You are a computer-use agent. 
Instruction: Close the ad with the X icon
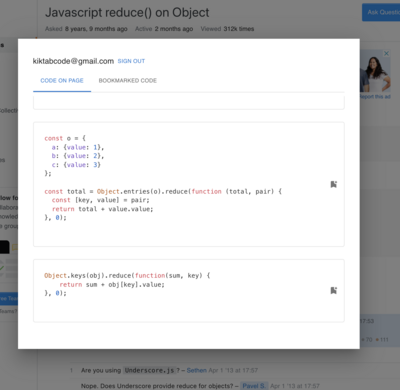click(x=386, y=54)
